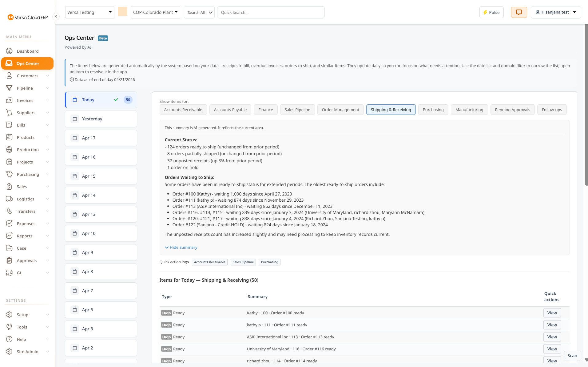Click the Help question mark icon
Viewport: 588px width, 367px height.
[9, 339]
